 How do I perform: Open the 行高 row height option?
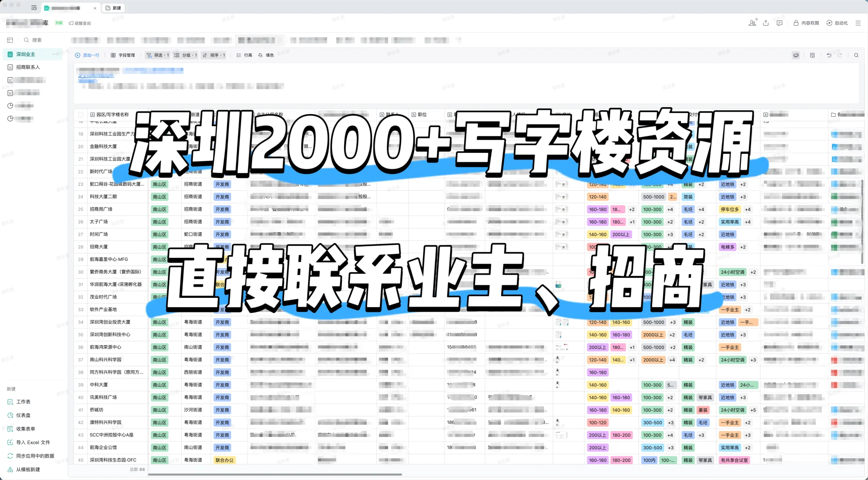coord(244,55)
